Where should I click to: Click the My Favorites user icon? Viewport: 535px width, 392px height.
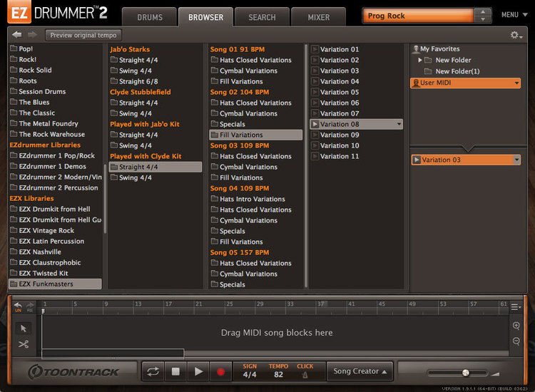[416, 49]
